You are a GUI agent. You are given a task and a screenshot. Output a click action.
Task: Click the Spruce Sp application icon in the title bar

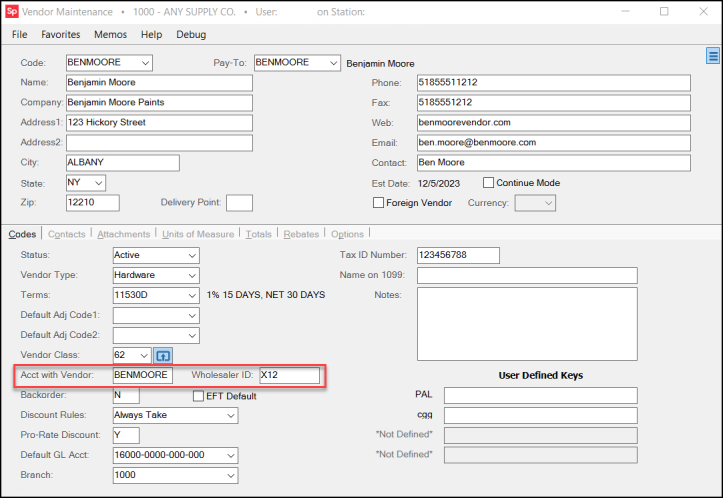click(12, 12)
